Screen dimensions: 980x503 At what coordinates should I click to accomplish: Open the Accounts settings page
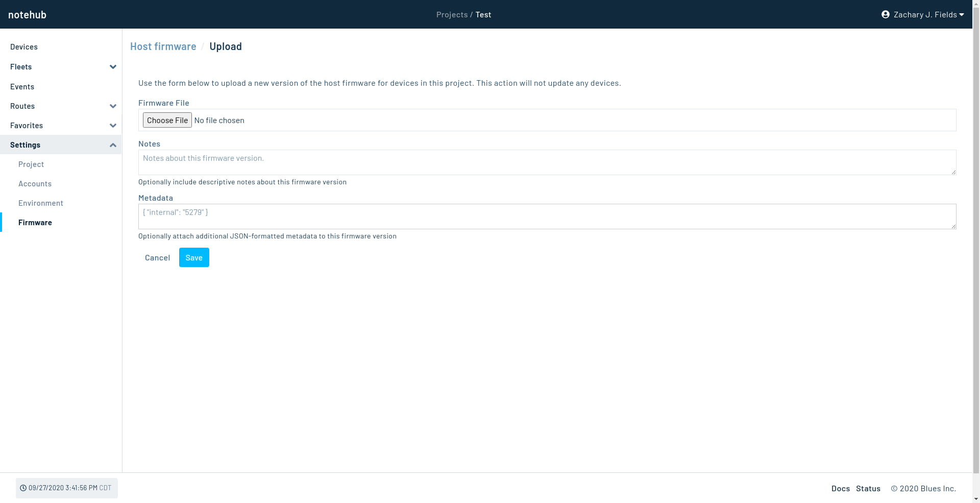pos(35,183)
